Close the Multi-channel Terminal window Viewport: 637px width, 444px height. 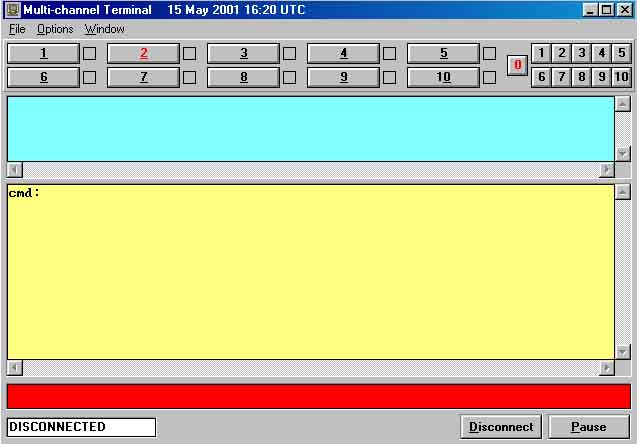625,10
